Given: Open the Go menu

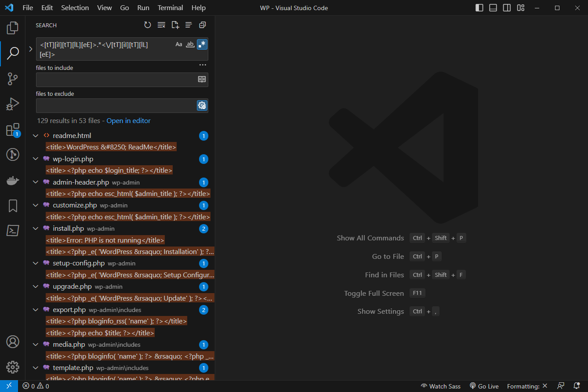Looking at the screenshot, I should (x=124, y=8).
